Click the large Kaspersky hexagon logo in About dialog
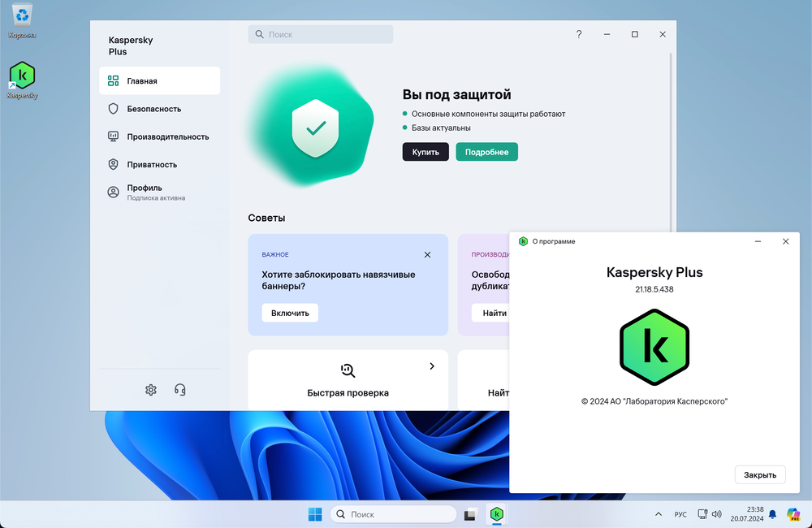 (654, 347)
